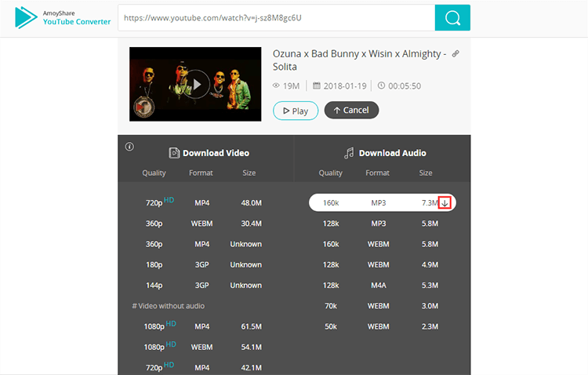
Task: Play the video thumbnail preview
Action: [x=195, y=84]
